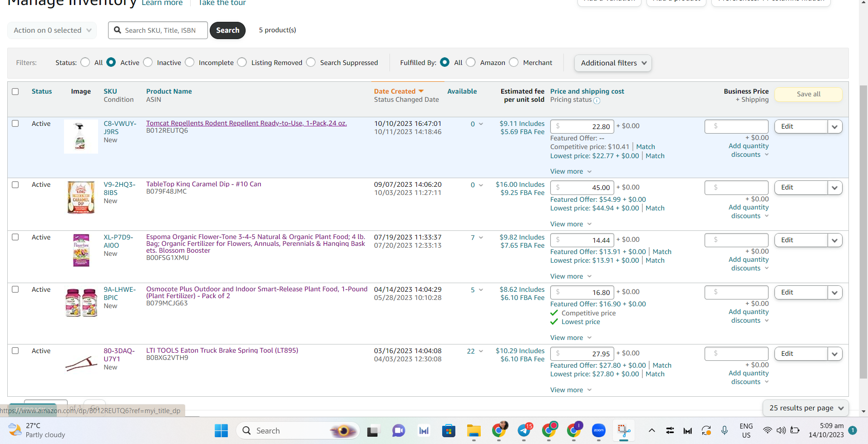Tick the checkbox for the Osmocote Plus row
Viewport: 868px width, 444px height.
pyautogui.click(x=15, y=289)
